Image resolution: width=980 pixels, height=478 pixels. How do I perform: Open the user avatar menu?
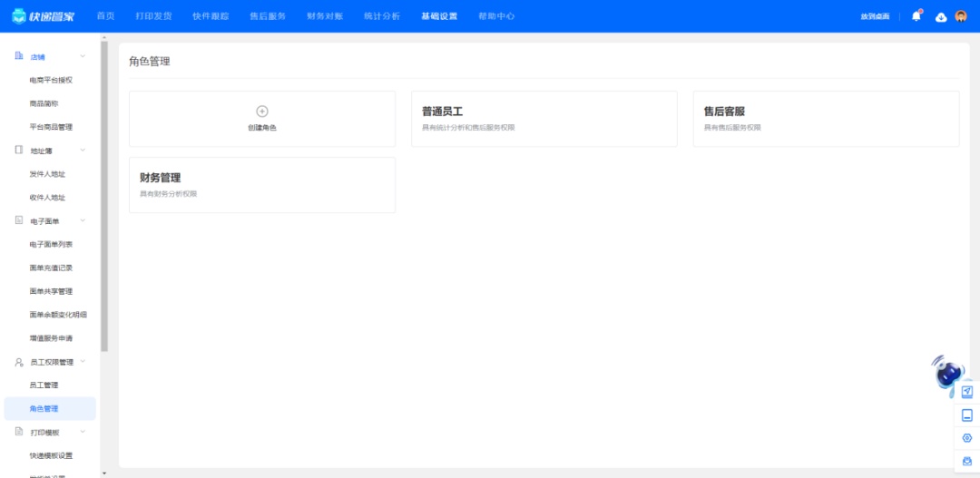click(961, 16)
